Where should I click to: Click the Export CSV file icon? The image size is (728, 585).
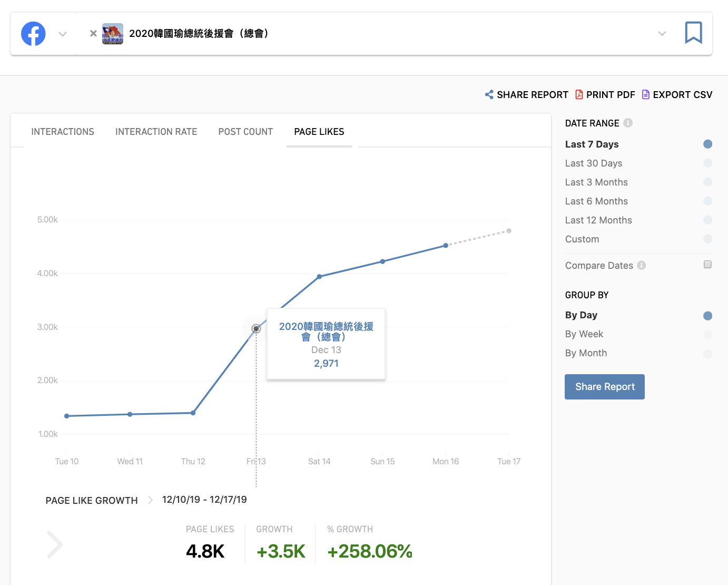click(x=645, y=95)
